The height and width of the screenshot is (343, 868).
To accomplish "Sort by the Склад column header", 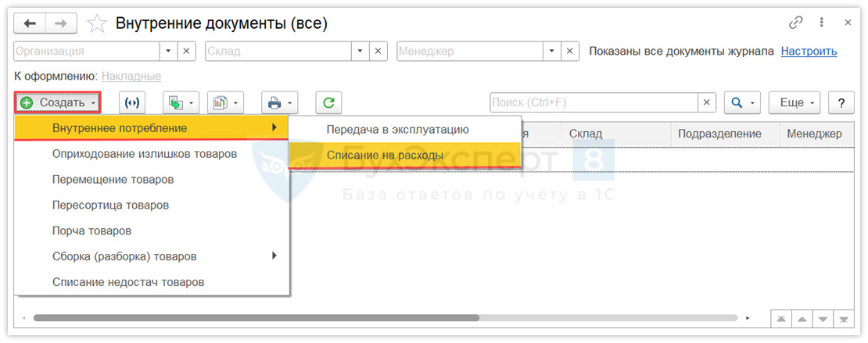I will pyautogui.click(x=617, y=134).
